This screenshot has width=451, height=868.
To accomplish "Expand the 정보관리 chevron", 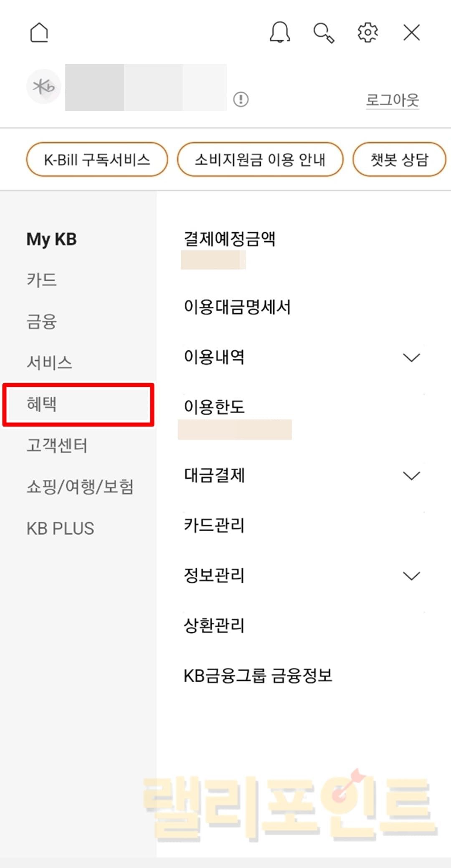I will (411, 576).
